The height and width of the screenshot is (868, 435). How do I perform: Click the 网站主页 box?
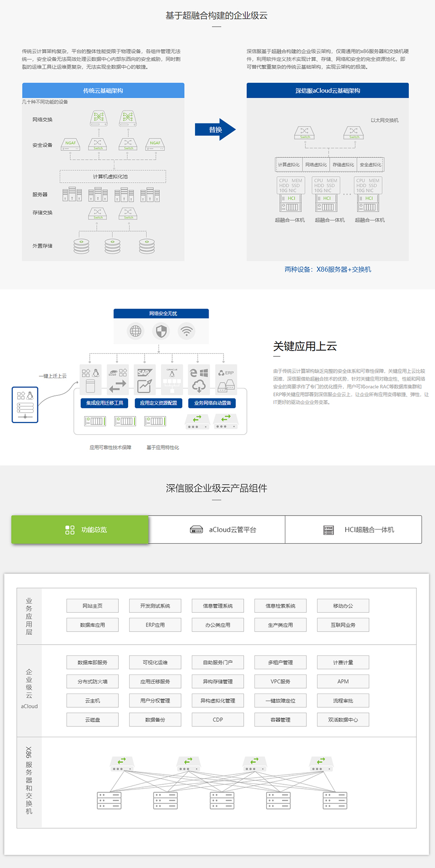click(93, 606)
